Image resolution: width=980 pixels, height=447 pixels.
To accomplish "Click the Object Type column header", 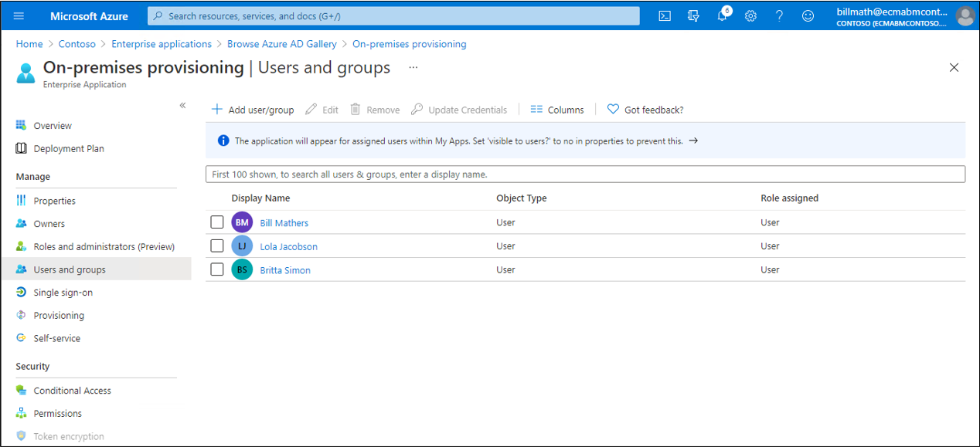I will coord(521,198).
